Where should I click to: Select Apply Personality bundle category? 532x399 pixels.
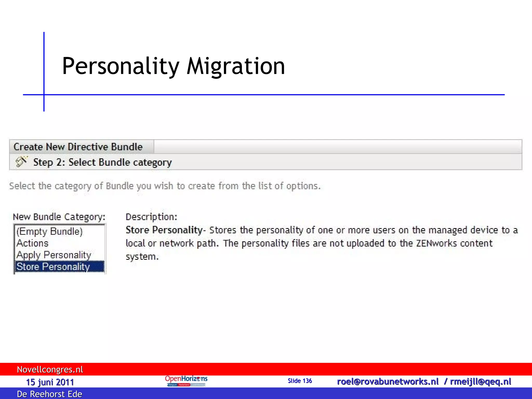click(x=59, y=255)
